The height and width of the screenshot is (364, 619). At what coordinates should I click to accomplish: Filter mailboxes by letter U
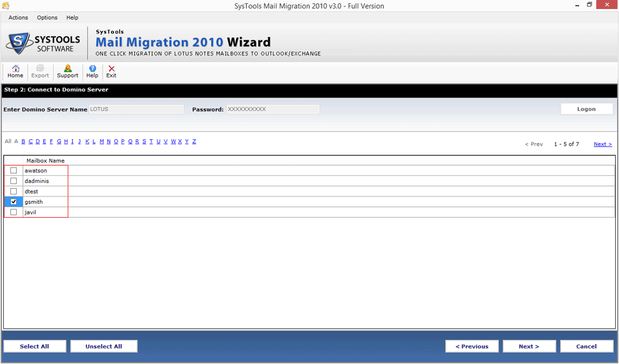tap(159, 141)
